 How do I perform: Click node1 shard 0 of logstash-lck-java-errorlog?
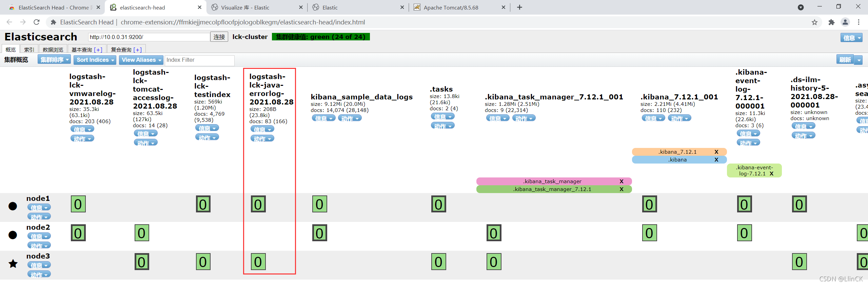(x=258, y=204)
